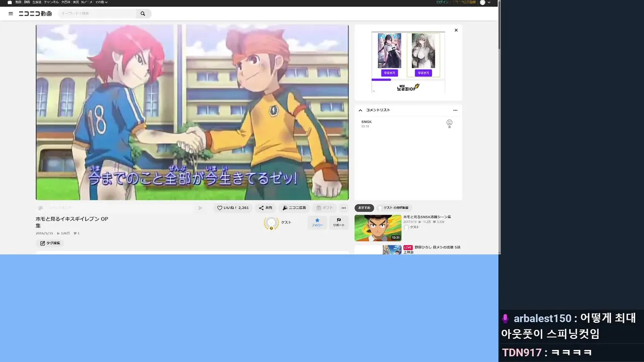Click the ニコニコ会員登録 link
Viewport: 644px width, 362px height.
[x=463, y=3]
